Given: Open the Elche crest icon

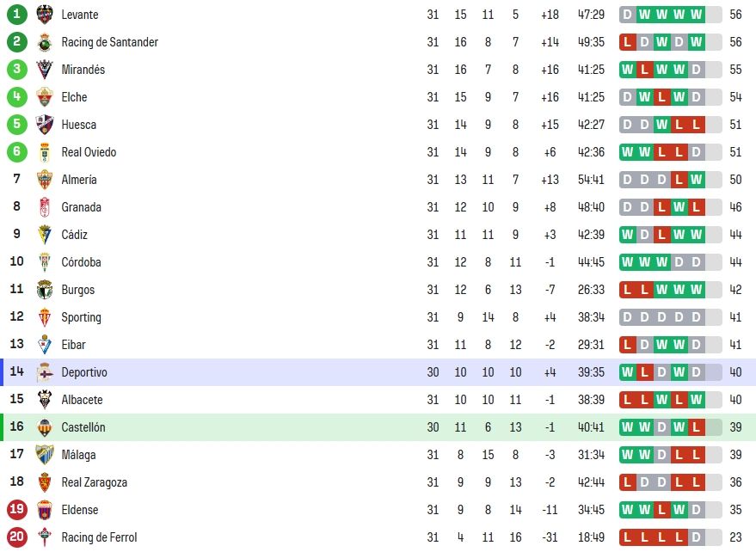Looking at the screenshot, I should pos(45,97).
